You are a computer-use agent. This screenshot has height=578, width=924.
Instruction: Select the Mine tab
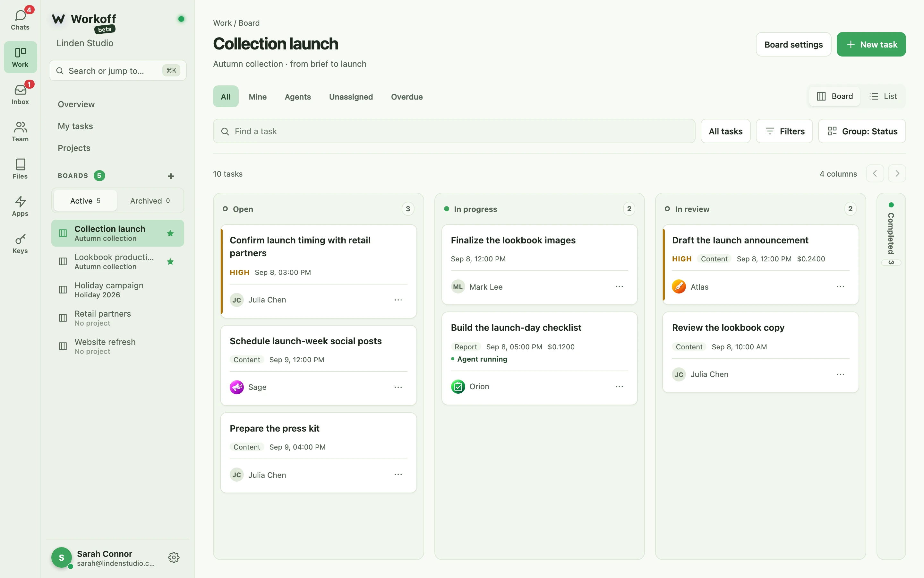click(x=258, y=97)
